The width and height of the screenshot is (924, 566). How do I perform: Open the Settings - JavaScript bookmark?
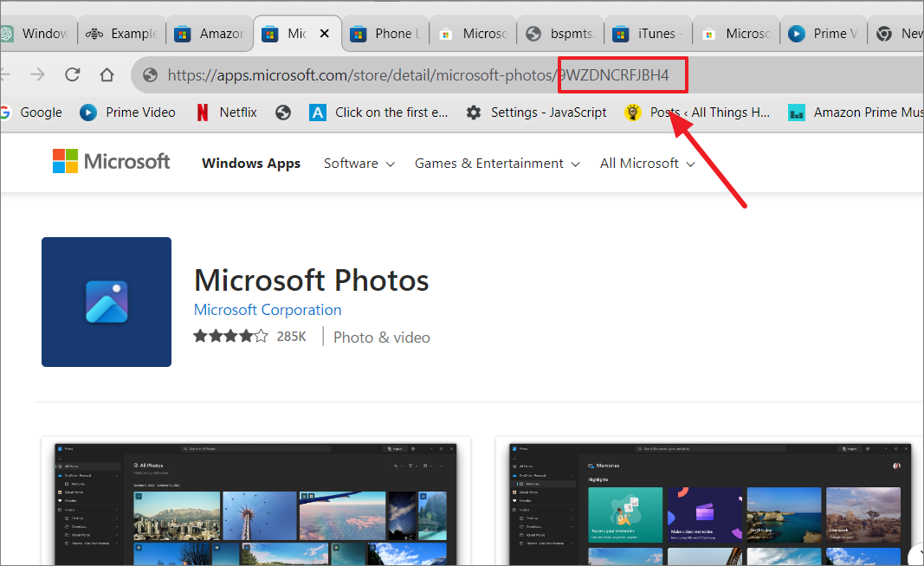pyautogui.click(x=536, y=112)
